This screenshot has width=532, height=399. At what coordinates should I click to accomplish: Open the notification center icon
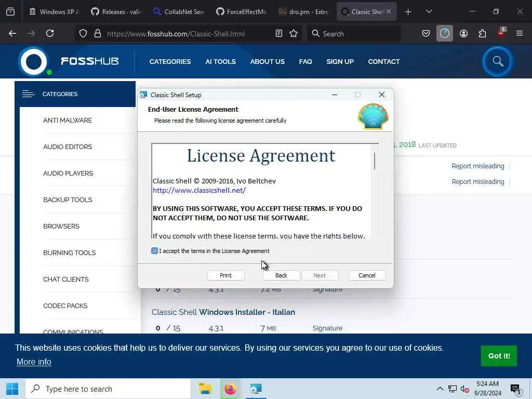click(515, 389)
